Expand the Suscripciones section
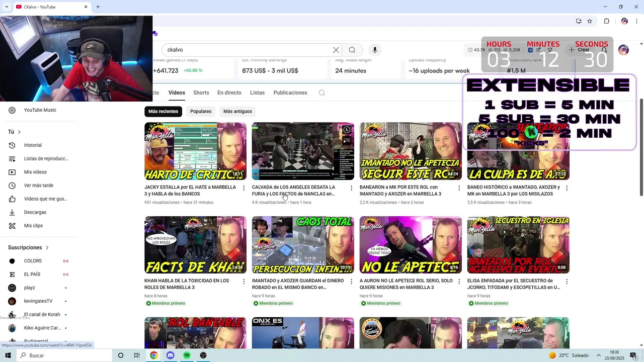This screenshot has width=644, height=362. click(x=28, y=247)
